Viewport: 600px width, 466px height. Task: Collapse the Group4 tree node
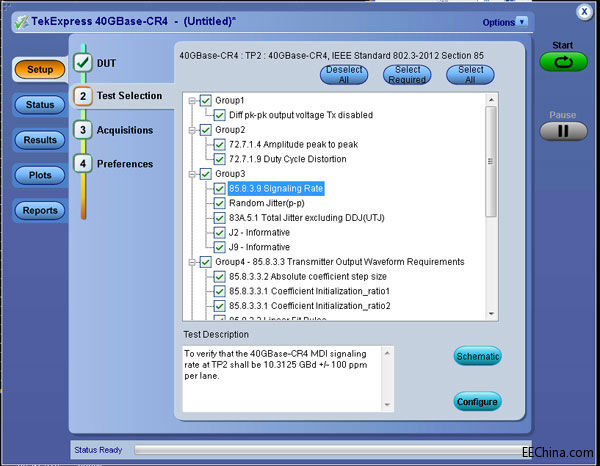(192, 262)
